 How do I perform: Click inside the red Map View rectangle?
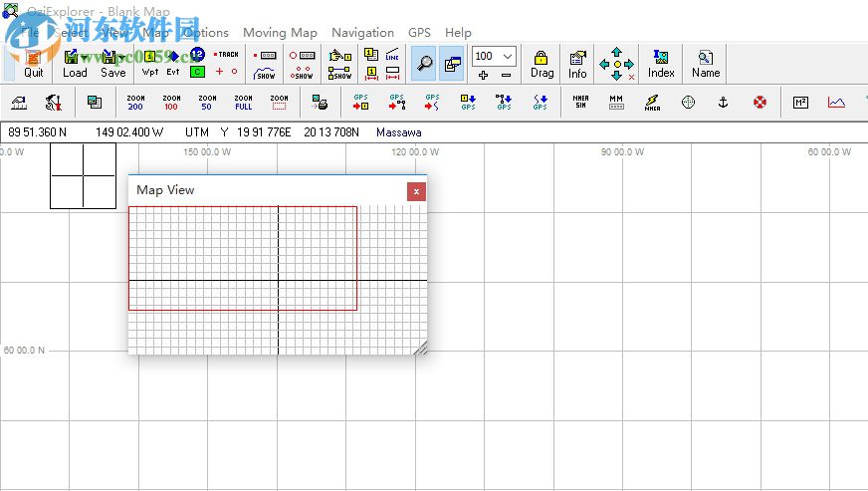pyautogui.click(x=243, y=258)
